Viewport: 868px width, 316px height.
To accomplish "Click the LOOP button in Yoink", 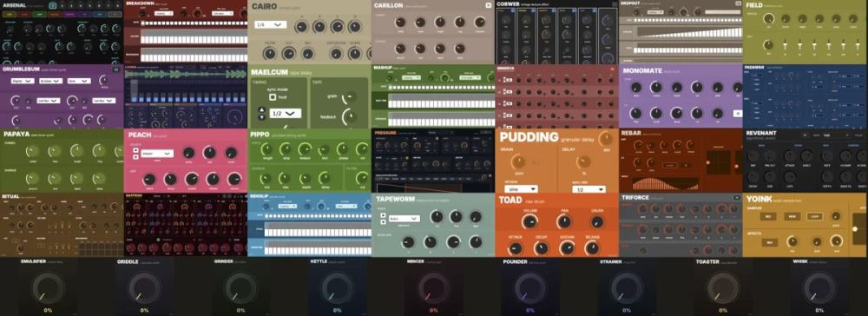I will pyautogui.click(x=814, y=216).
